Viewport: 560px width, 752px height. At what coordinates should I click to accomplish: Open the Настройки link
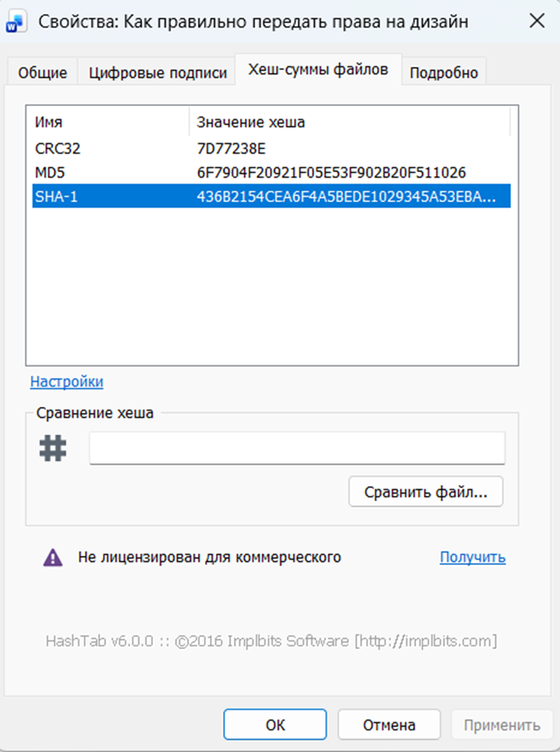(x=67, y=381)
